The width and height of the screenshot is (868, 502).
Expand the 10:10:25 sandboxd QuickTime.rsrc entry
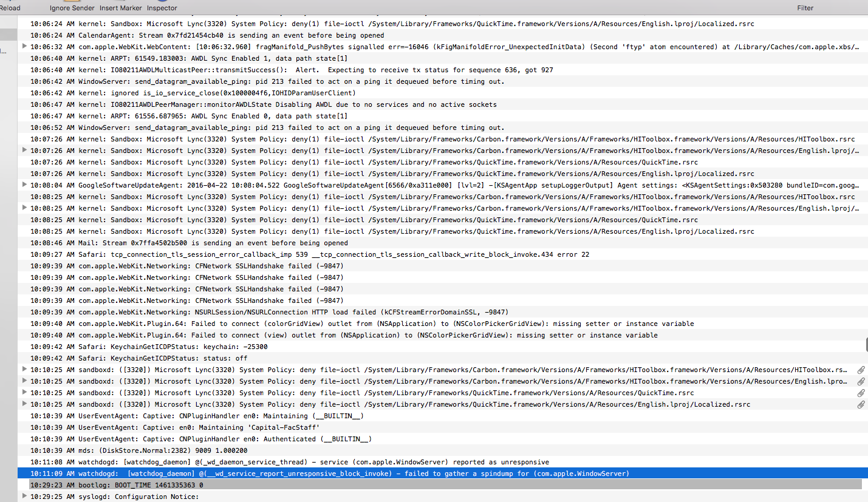pyautogui.click(x=24, y=392)
